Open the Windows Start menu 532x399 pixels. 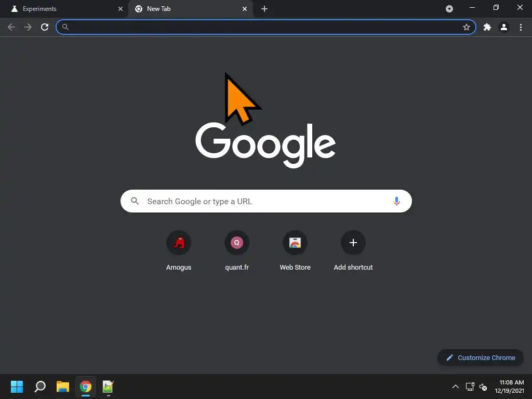pyautogui.click(x=17, y=387)
